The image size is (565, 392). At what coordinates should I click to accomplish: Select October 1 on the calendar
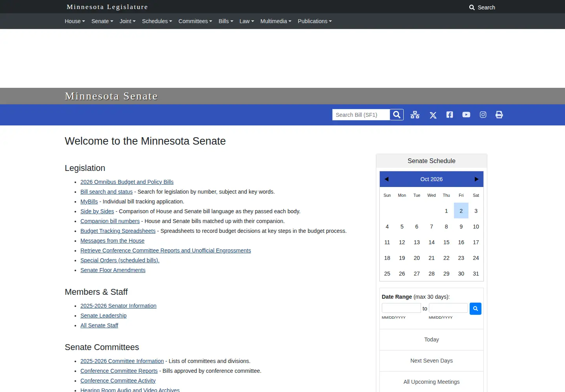coord(446,211)
